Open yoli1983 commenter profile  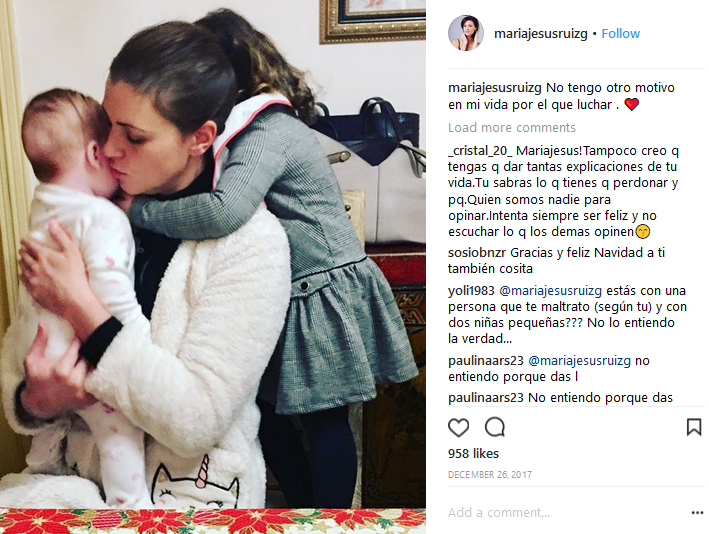point(471,290)
